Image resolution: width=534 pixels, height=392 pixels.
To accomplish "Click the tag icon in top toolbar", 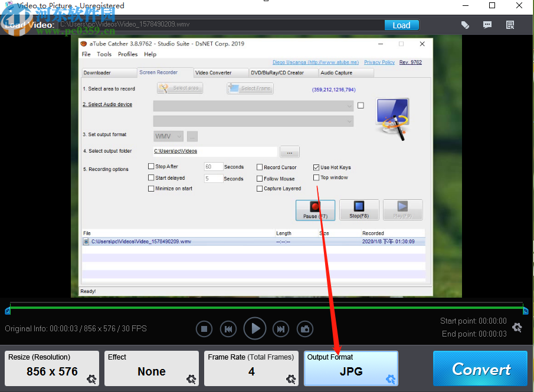I will click(x=465, y=25).
